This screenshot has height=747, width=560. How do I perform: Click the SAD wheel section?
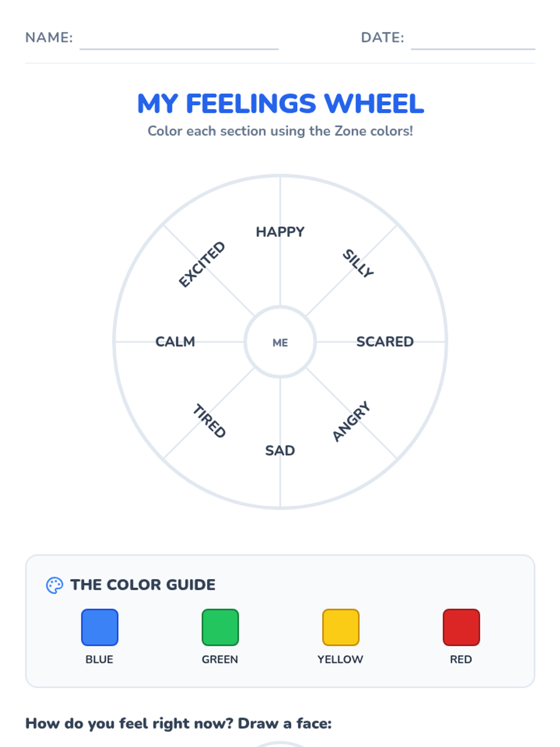pyautogui.click(x=280, y=451)
